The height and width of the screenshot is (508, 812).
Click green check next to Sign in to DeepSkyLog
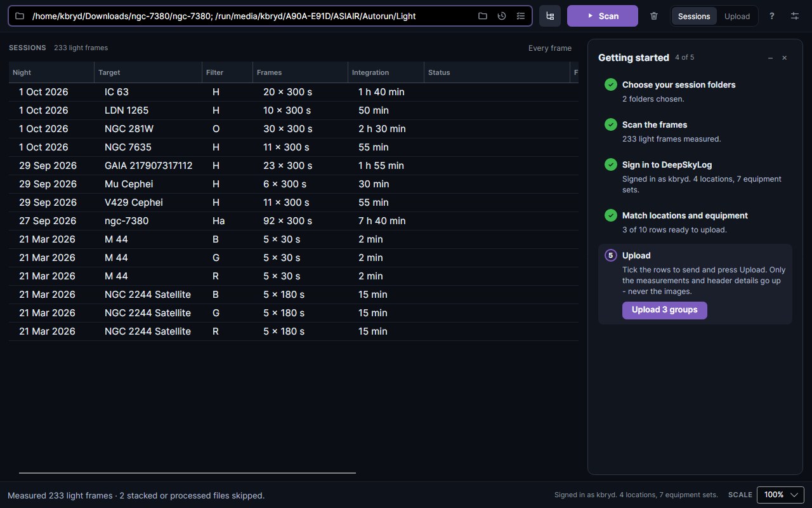coord(611,164)
